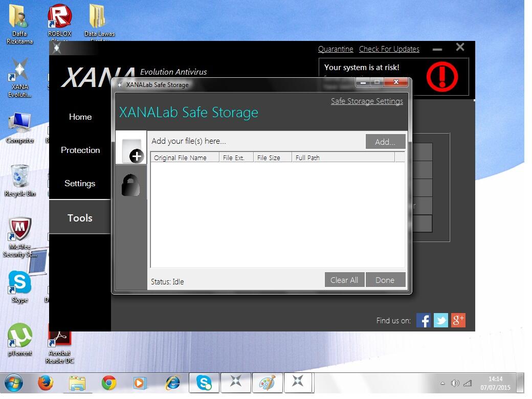This screenshot has width=532, height=399.
Task: Open Windows Explorer from the taskbar
Action: 77,383
